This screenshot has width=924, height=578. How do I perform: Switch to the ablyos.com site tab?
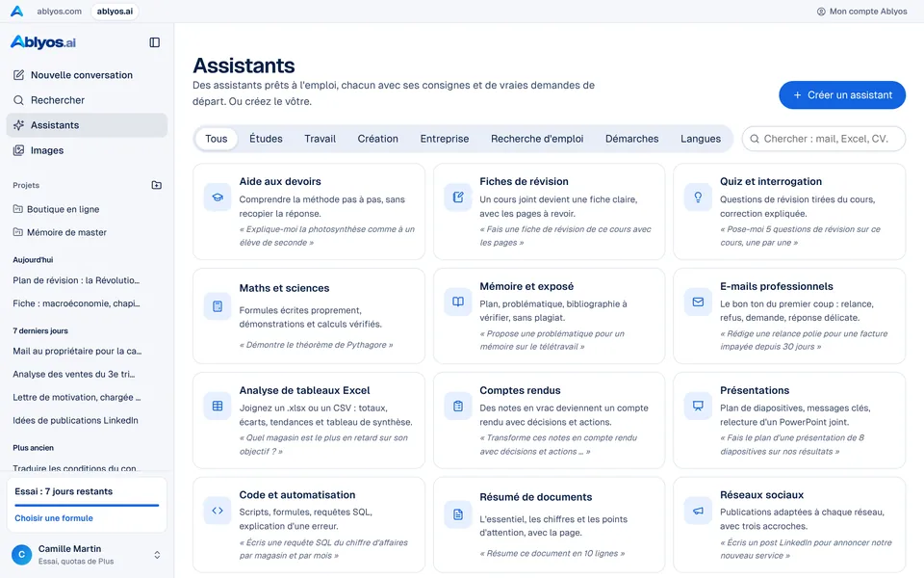coord(59,12)
